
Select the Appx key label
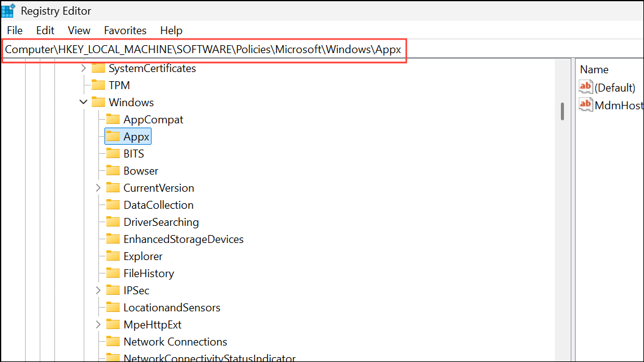pyautogui.click(x=136, y=137)
